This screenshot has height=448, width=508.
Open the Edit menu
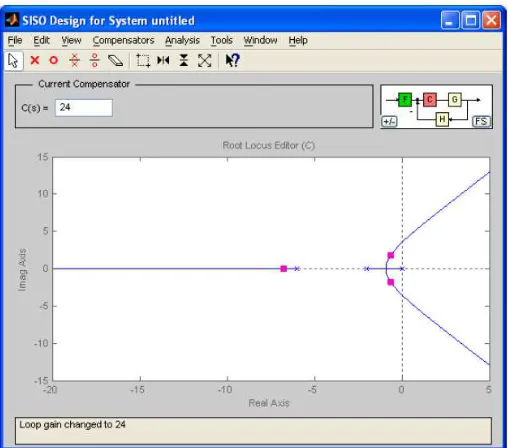pyautogui.click(x=41, y=40)
